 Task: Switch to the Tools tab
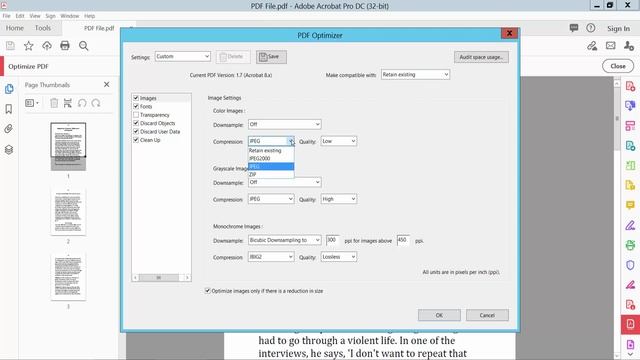pos(43,28)
